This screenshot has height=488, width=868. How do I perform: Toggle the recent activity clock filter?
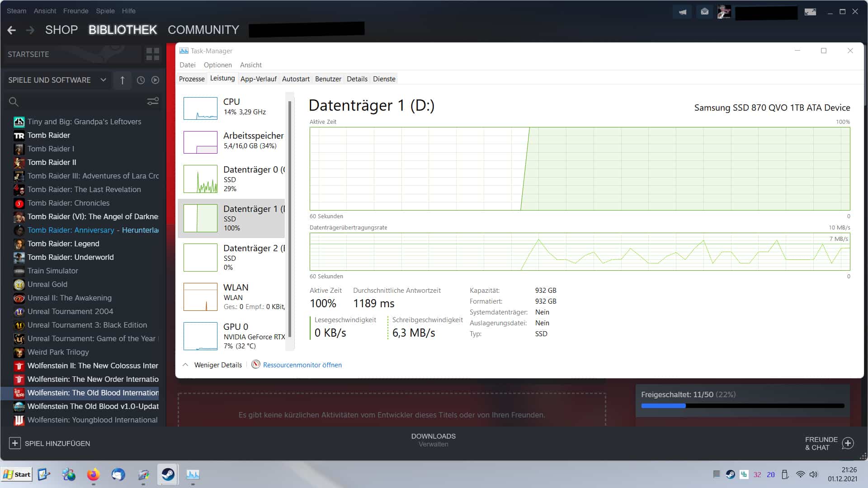[x=141, y=80]
